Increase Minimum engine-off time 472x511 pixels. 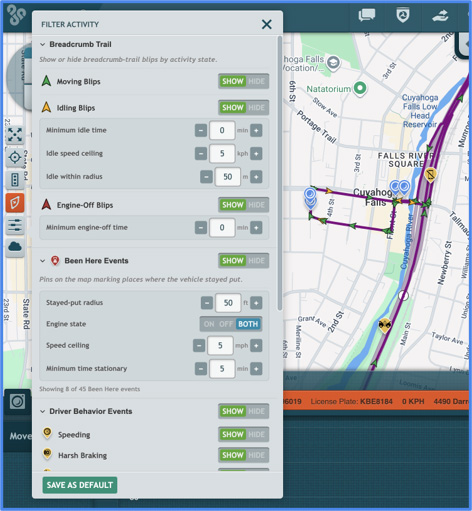coord(256,228)
